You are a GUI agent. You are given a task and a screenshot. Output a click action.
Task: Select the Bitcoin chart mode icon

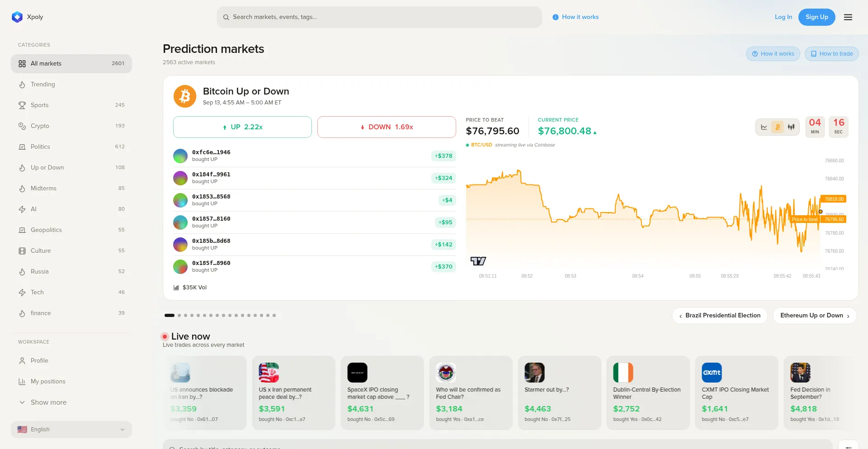(x=778, y=127)
